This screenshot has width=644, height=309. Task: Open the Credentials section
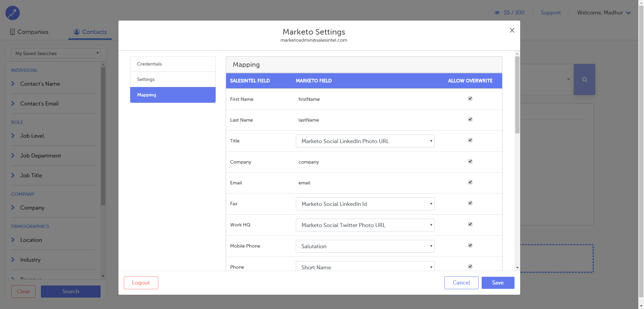click(x=173, y=64)
